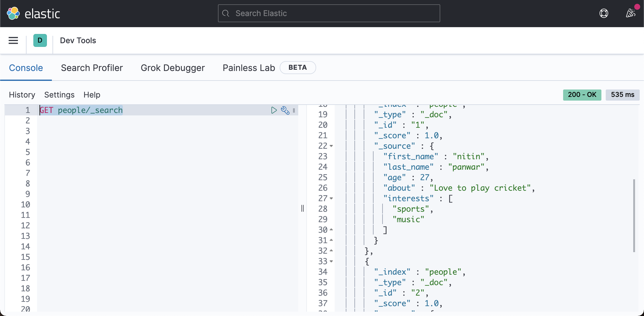Collapse the interests array at line 27
The width and height of the screenshot is (644, 316).
tap(331, 198)
